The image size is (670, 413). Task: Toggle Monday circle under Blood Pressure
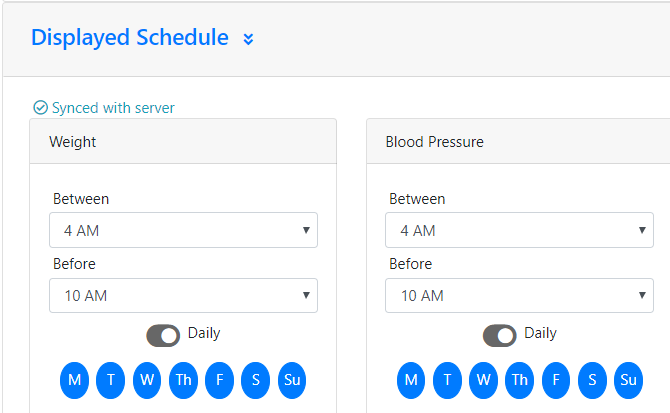click(411, 380)
